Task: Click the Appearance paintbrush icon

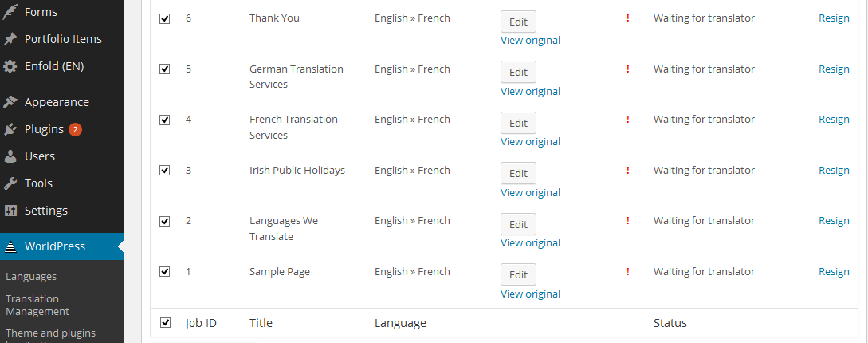Action: click(x=10, y=102)
